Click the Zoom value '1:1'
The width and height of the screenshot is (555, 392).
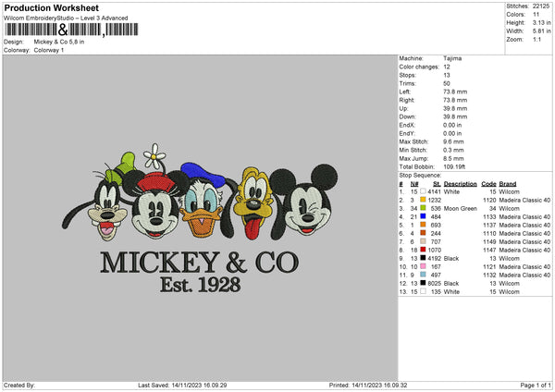[x=536, y=39]
